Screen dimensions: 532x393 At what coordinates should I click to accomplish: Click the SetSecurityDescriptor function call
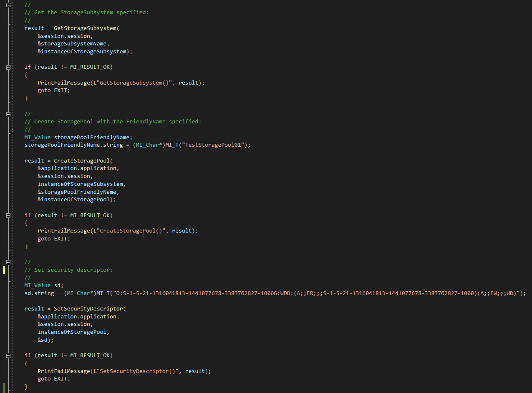[89, 309]
